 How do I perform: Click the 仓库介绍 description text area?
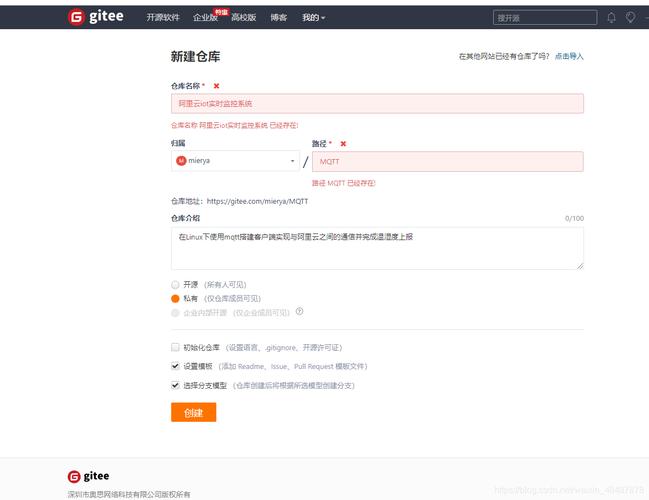coord(377,248)
